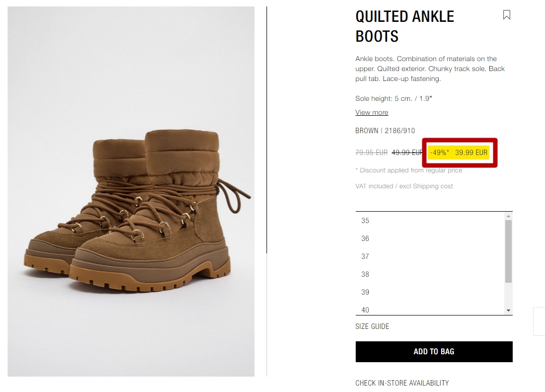545x392 pixels.
Task: Select size 39
Action: click(430, 292)
